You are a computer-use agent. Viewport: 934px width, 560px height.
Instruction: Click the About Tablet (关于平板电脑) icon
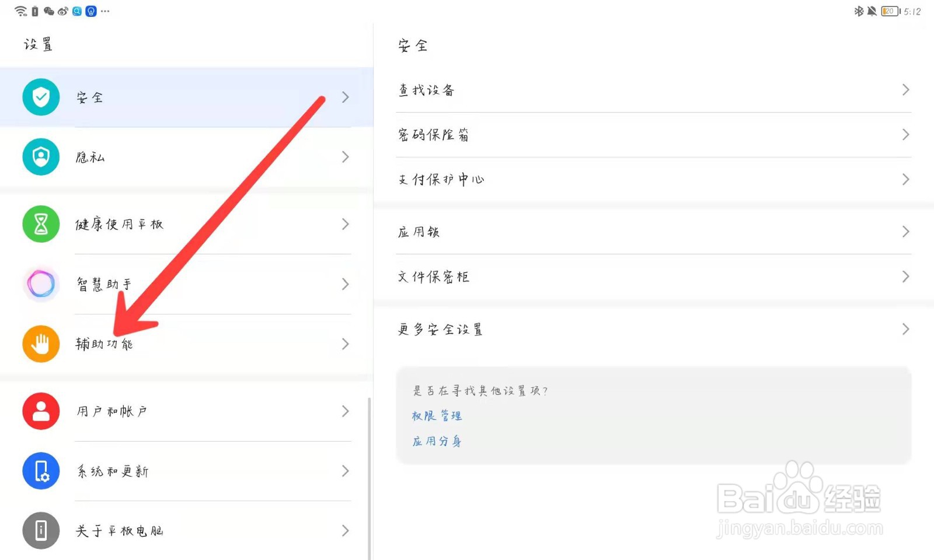point(40,531)
